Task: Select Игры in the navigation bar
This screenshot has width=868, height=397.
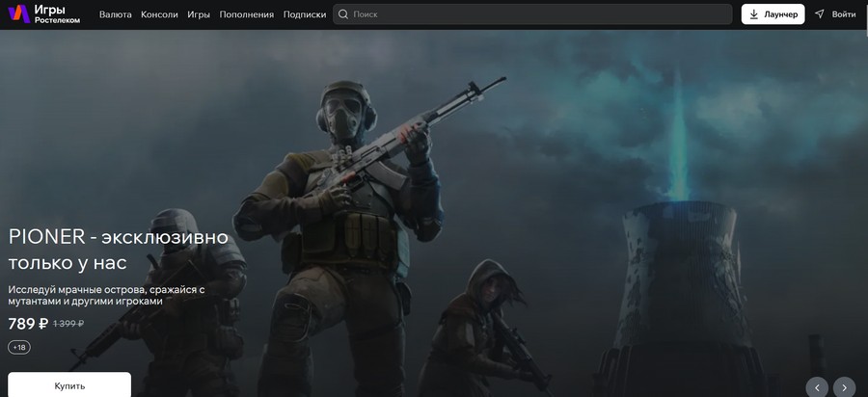Action: [x=199, y=14]
